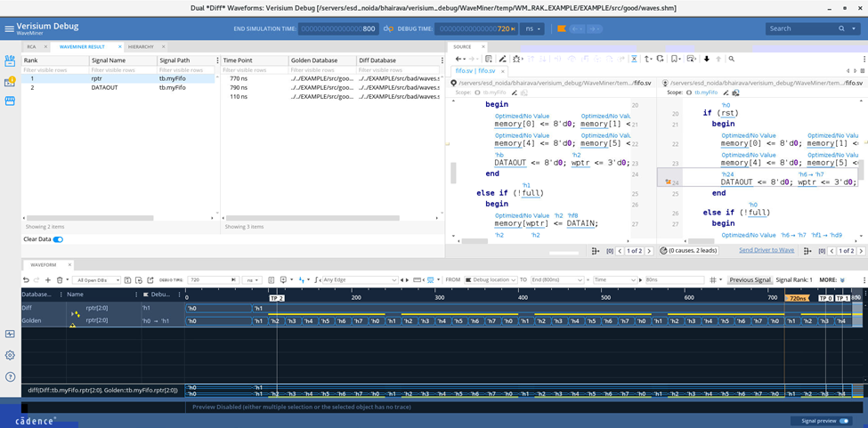
Task: Click the orange bookmark flag icon
Action: coord(562,28)
